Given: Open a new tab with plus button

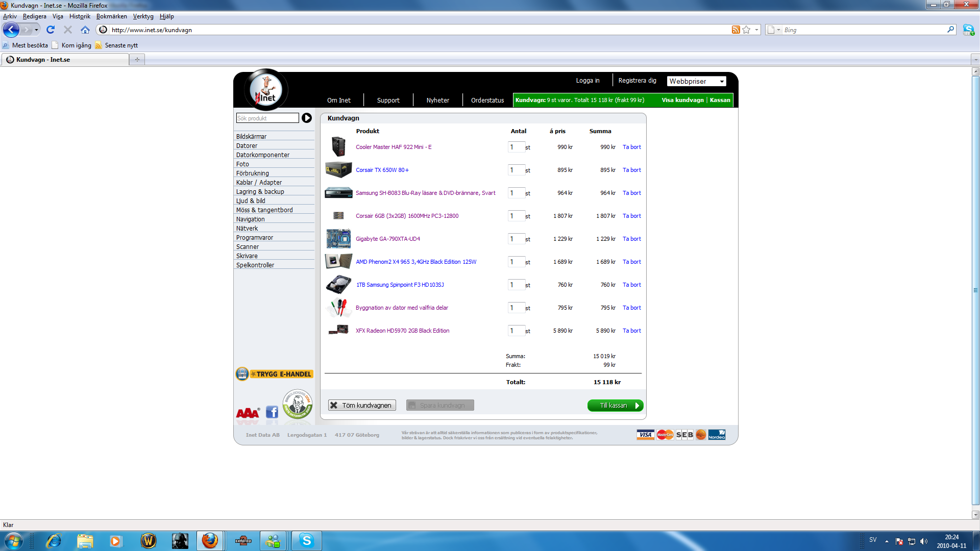Looking at the screenshot, I should [x=137, y=60].
